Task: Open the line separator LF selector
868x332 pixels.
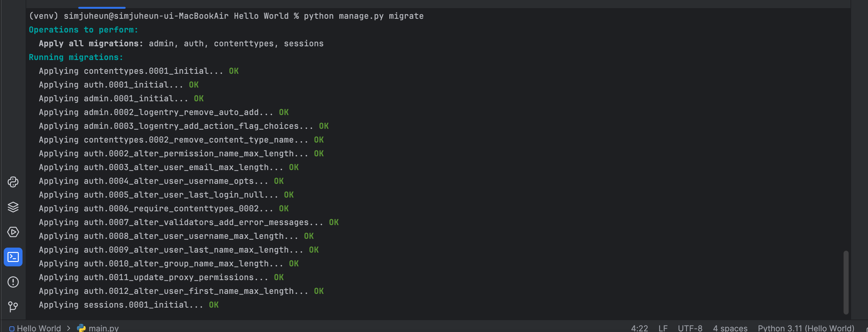Action: (x=663, y=328)
